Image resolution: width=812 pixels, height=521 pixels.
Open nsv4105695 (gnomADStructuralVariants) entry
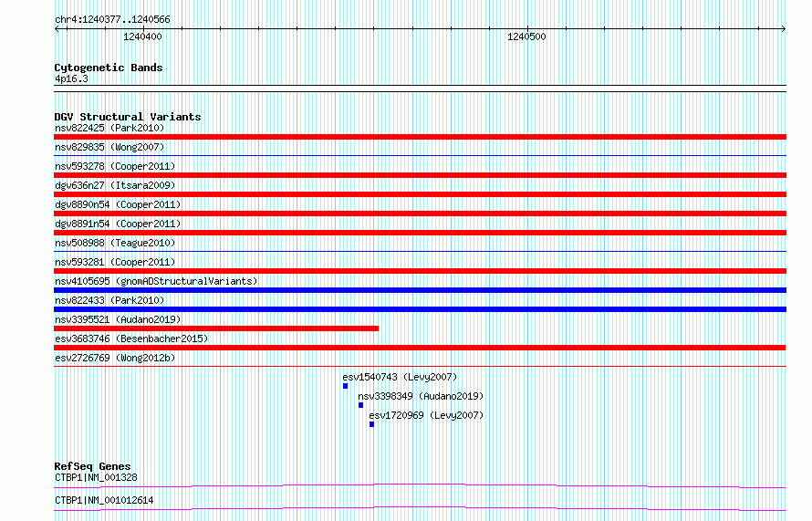tap(156, 281)
